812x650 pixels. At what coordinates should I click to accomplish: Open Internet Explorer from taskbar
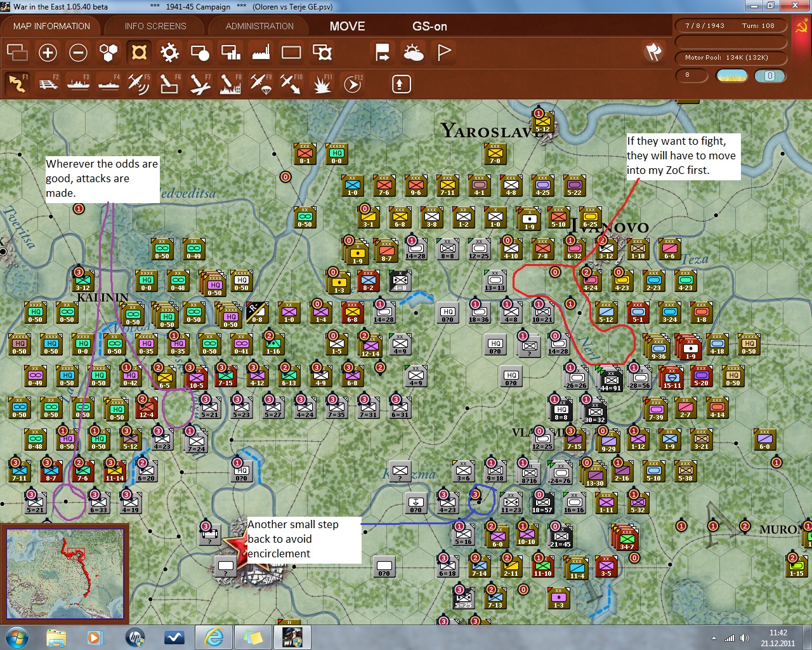pos(214,637)
